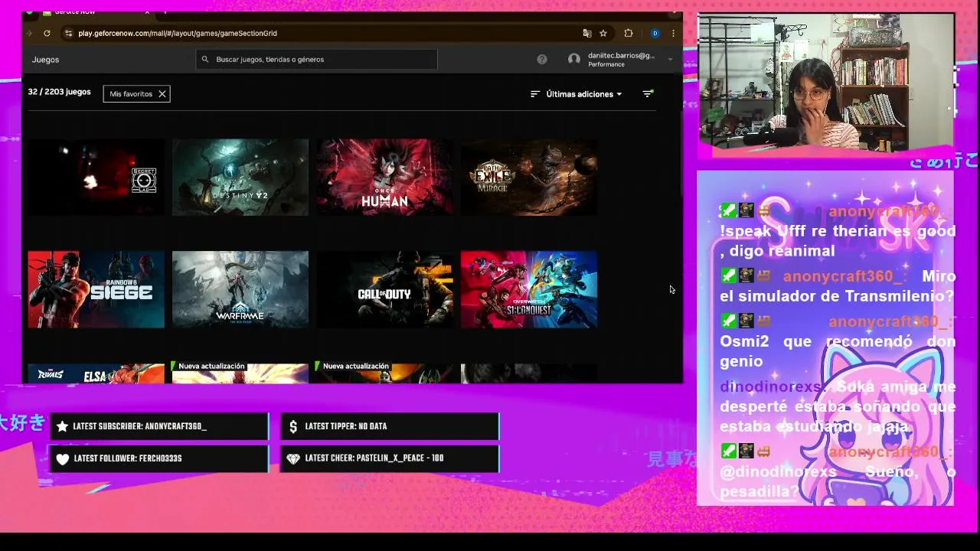Click the star icon beside Latest Subscriber
Image resolution: width=980 pixels, height=551 pixels.
coord(63,426)
